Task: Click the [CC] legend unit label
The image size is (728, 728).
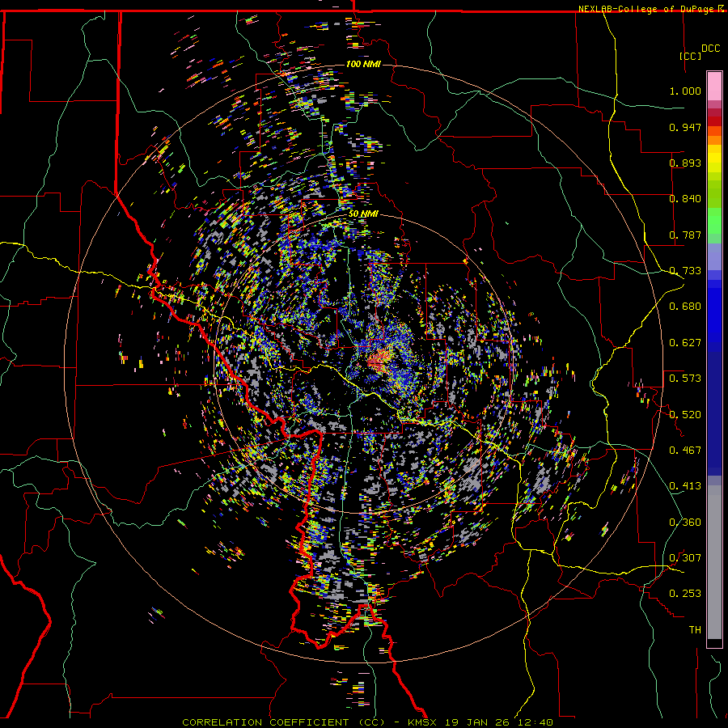Action: point(690,56)
